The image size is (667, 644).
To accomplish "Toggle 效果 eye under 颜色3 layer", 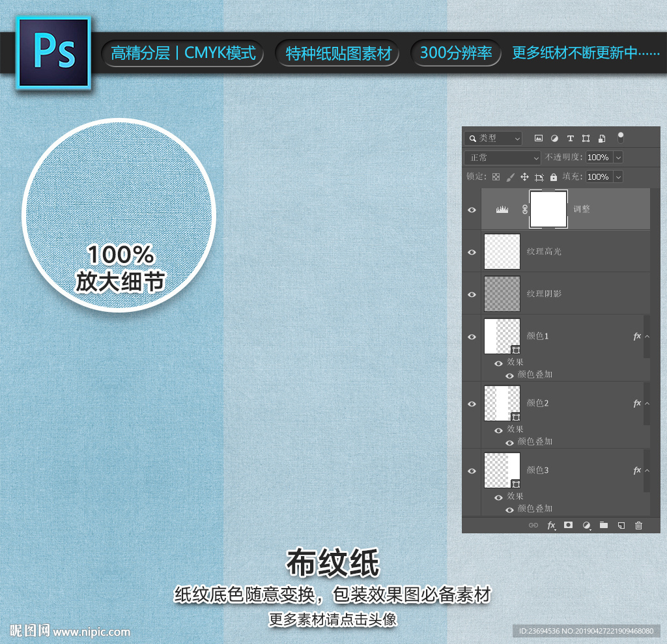I will pos(498,497).
